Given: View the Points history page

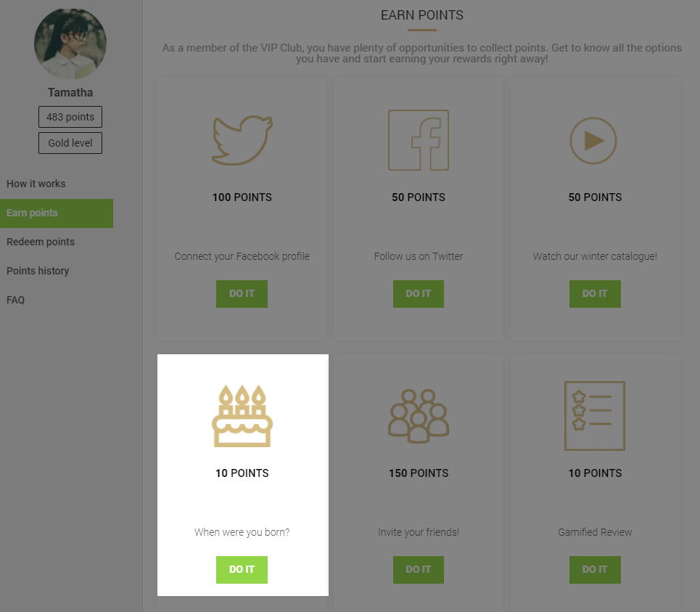Looking at the screenshot, I should point(38,271).
